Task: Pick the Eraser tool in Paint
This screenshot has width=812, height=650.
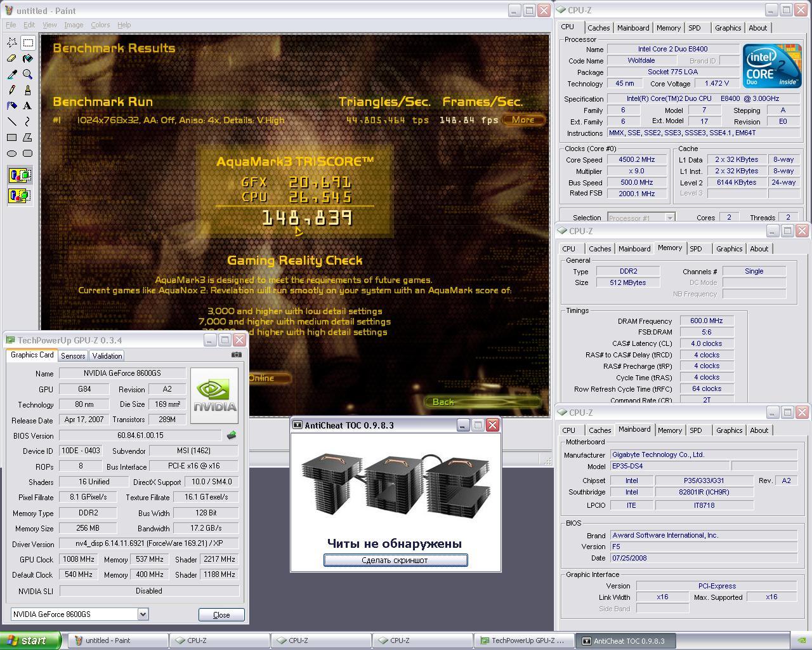Action: pyautogui.click(x=12, y=58)
